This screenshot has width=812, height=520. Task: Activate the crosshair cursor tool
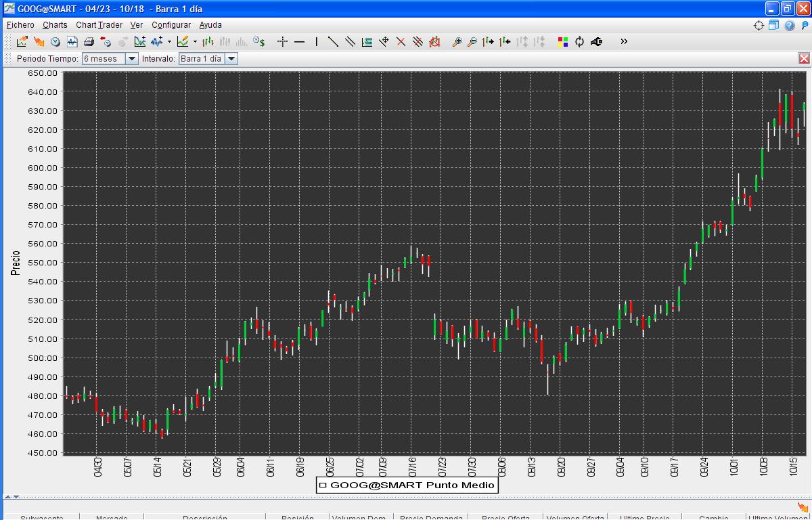(282, 41)
